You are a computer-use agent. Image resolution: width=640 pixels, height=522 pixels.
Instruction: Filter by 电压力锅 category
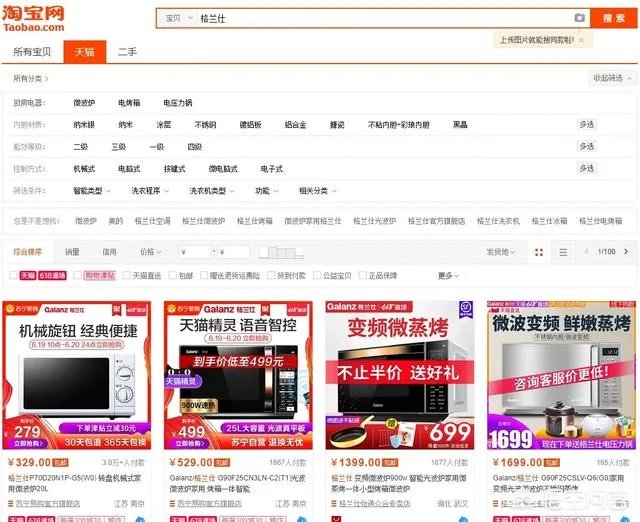(x=178, y=103)
